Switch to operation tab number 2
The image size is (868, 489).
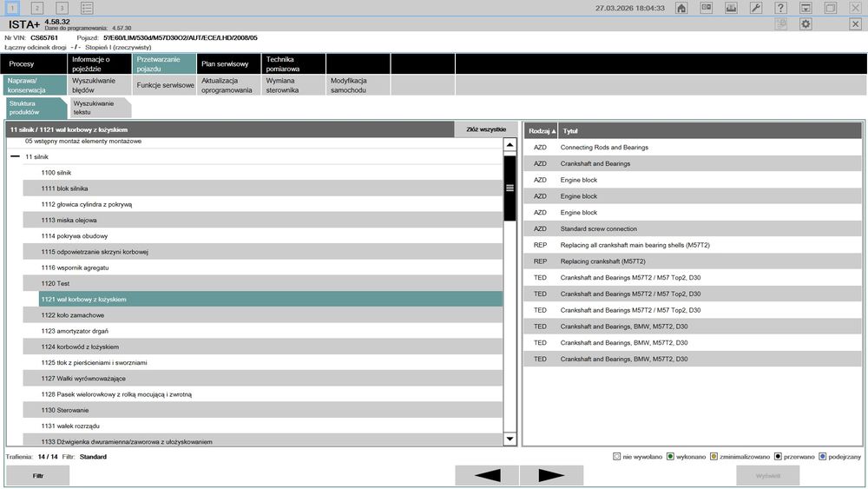(x=37, y=8)
